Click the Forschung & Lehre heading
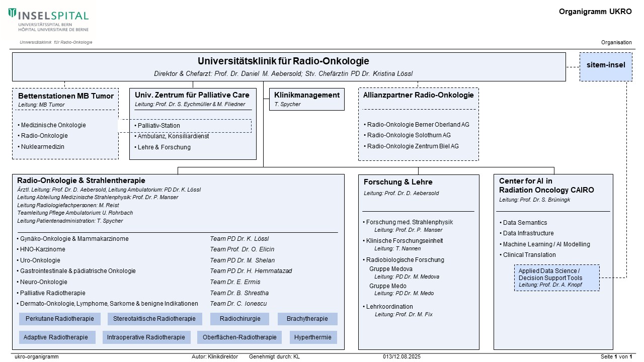The image size is (644, 362). coord(398,182)
